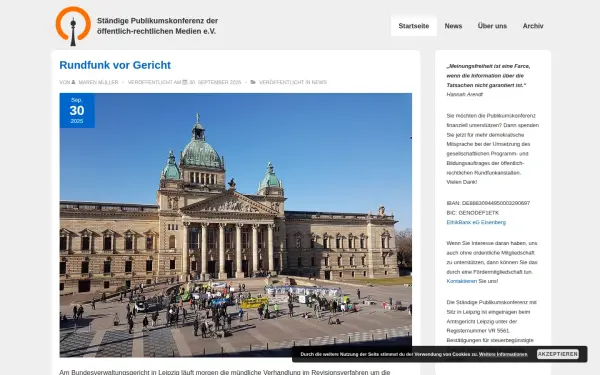The image size is (600, 375).
Task: Click the orange TV tower site logo
Action: point(73,26)
